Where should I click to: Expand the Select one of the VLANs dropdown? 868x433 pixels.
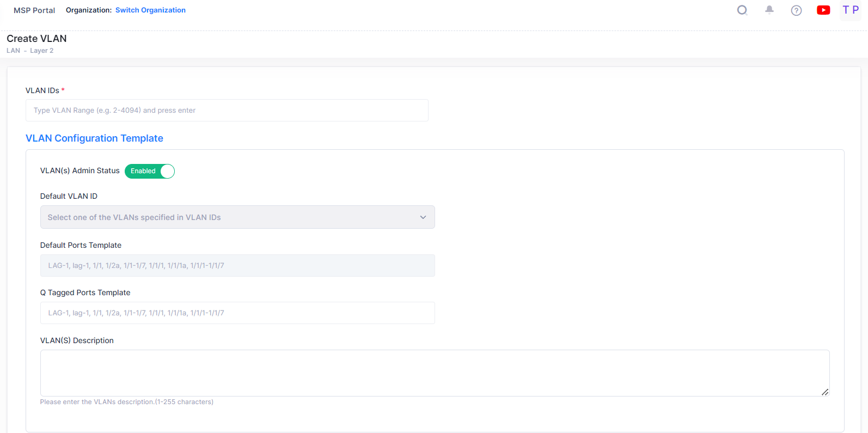237,217
